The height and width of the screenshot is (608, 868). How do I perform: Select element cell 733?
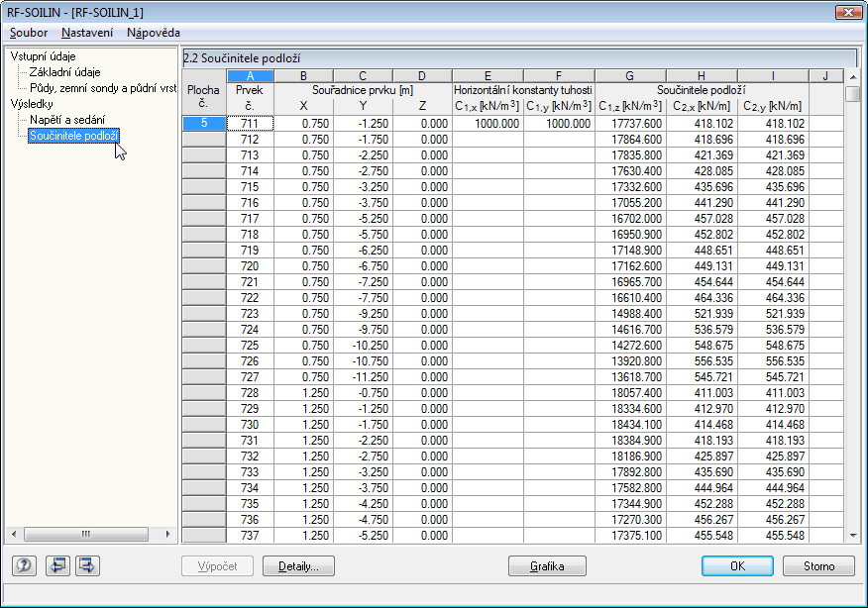click(251, 472)
